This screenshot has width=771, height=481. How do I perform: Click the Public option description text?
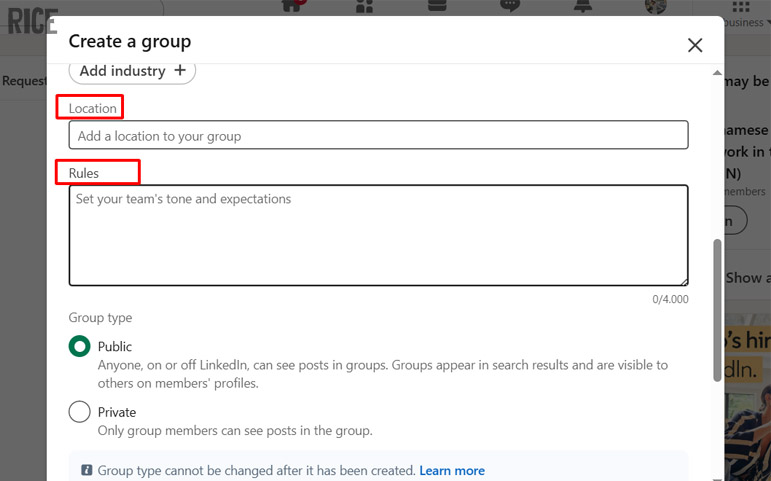(x=383, y=374)
